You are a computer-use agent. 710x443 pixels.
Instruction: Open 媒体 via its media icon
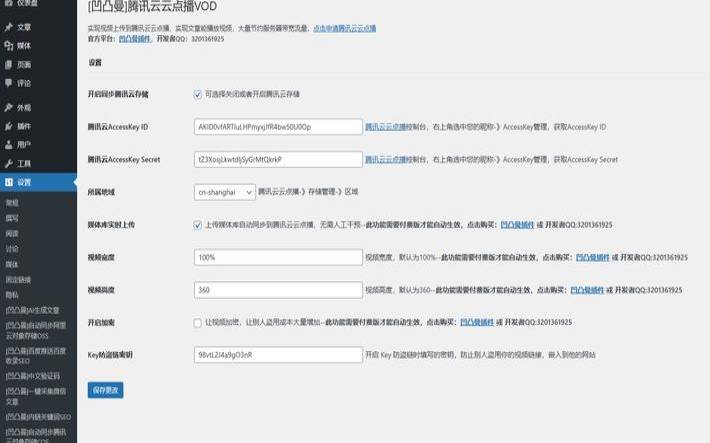pyautogui.click(x=9, y=46)
